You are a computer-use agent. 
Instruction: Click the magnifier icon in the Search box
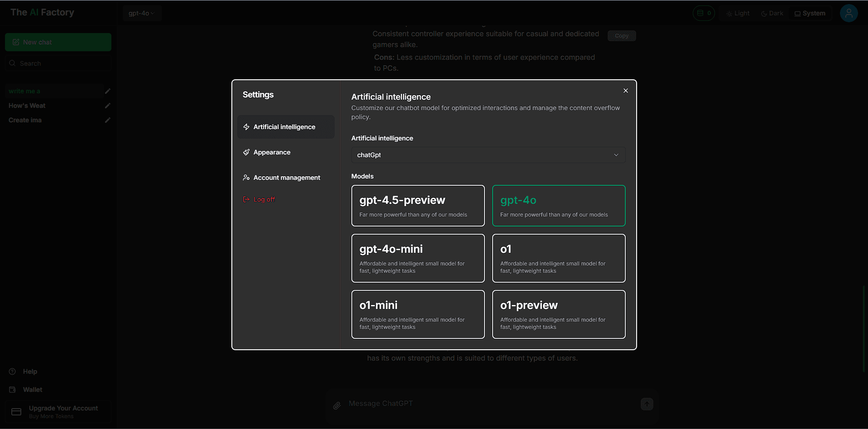pyautogui.click(x=12, y=63)
